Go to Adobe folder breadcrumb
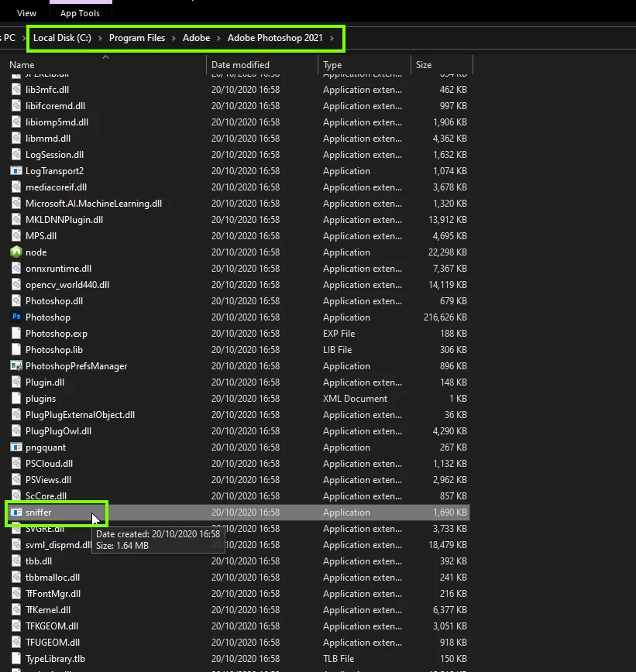Viewport: 636px width, 672px height. [197, 38]
